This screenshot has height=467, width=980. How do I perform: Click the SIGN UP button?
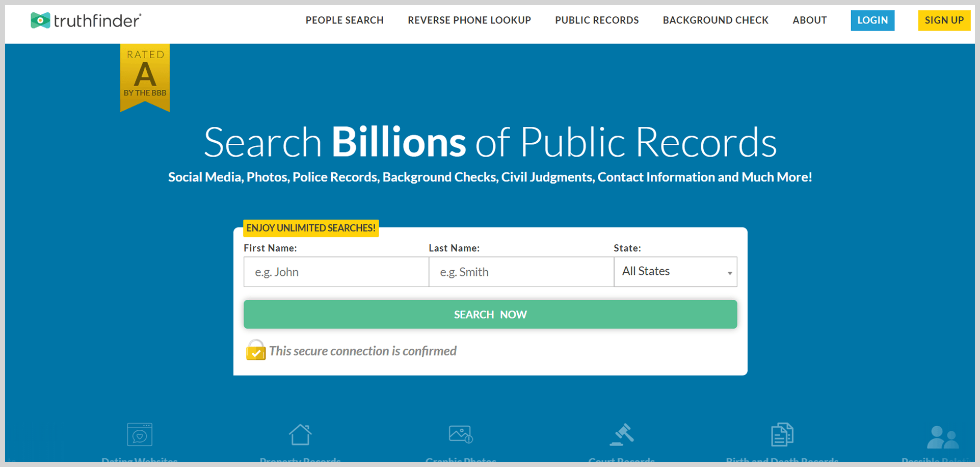pyautogui.click(x=944, y=20)
